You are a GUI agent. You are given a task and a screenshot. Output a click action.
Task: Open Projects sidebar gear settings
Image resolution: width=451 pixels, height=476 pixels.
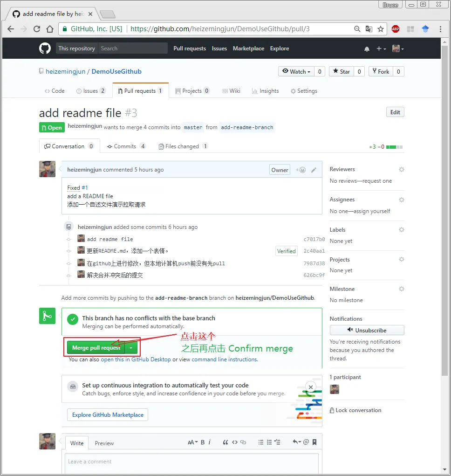click(402, 259)
